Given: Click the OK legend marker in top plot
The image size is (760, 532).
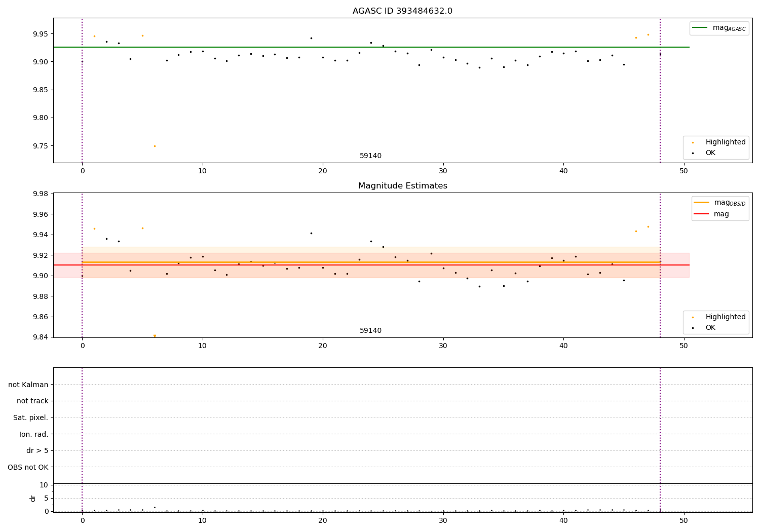Looking at the screenshot, I should pyautogui.click(x=693, y=153).
